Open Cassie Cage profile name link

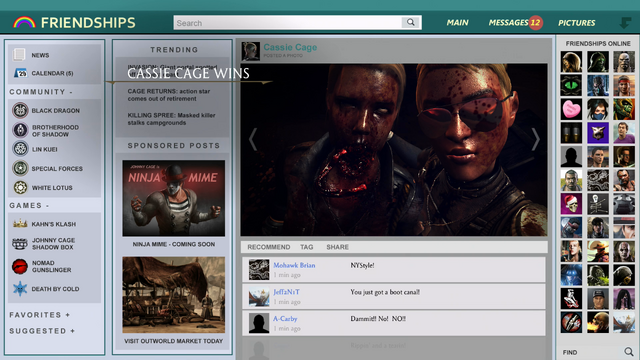(290, 47)
